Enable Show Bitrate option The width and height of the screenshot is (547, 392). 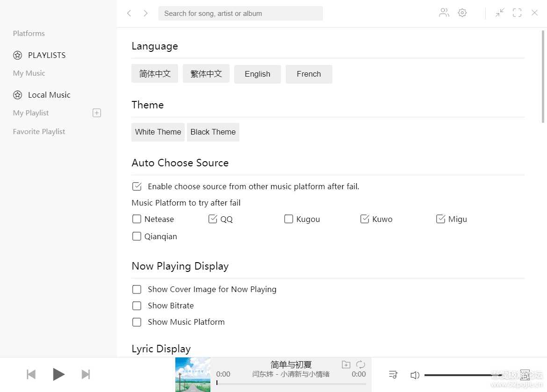(137, 306)
